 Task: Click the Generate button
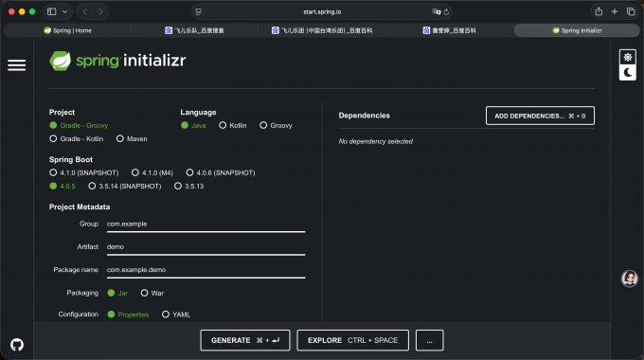pos(245,340)
